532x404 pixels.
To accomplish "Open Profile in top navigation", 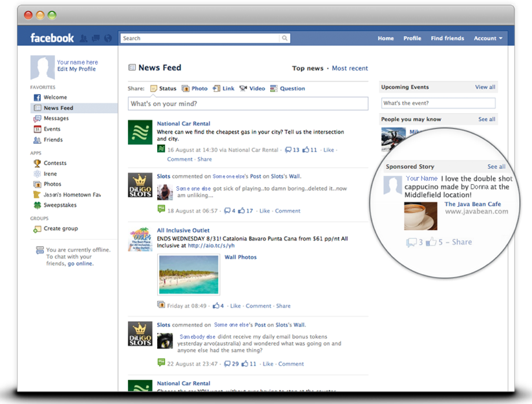I will click(412, 38).
